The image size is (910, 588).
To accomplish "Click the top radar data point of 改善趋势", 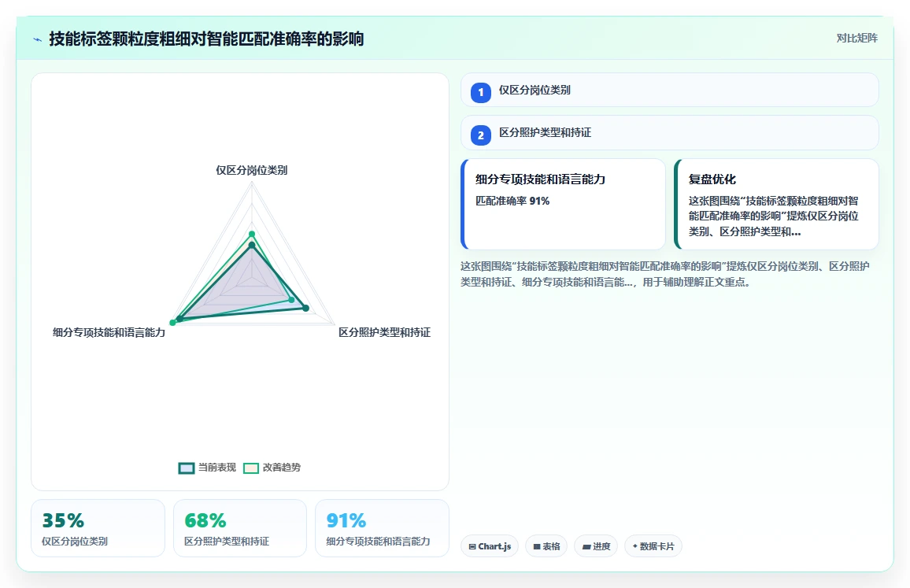I will [252, 234].
